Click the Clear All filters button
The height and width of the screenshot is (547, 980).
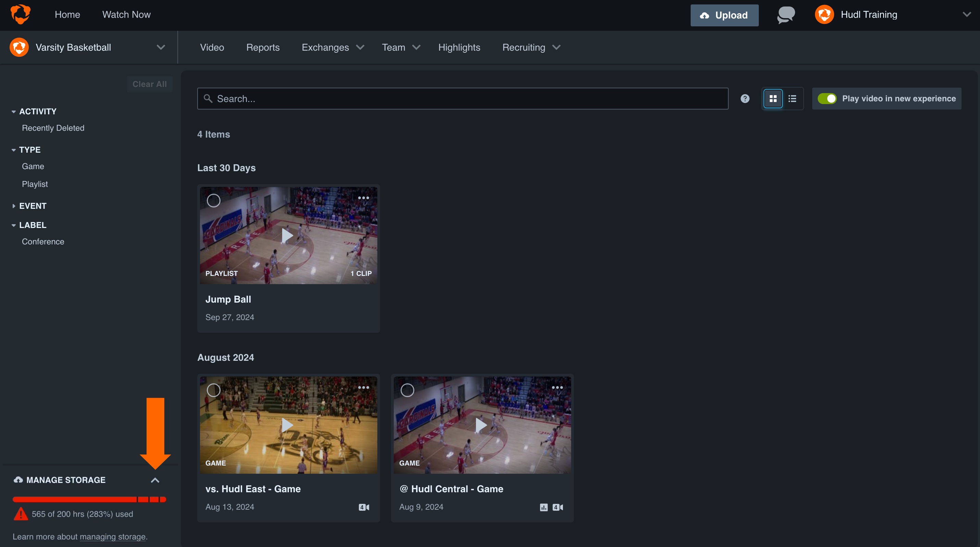(149, 84)
